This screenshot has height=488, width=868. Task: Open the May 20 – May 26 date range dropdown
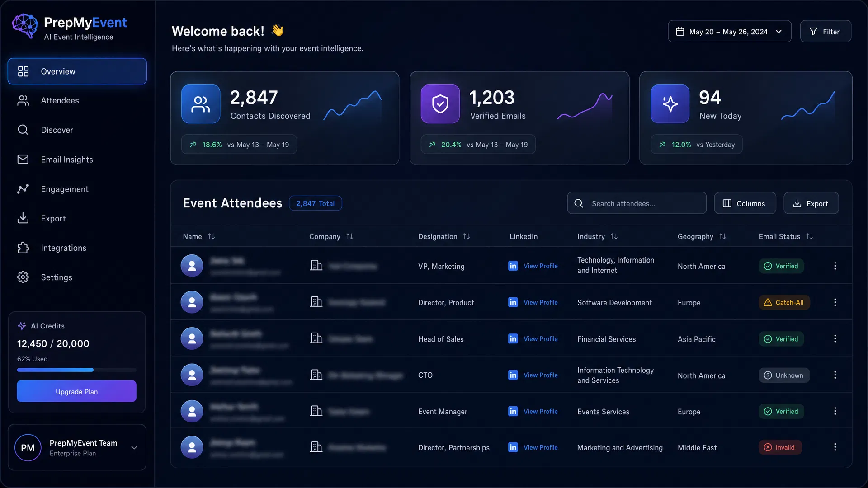[x=730, y=32]
